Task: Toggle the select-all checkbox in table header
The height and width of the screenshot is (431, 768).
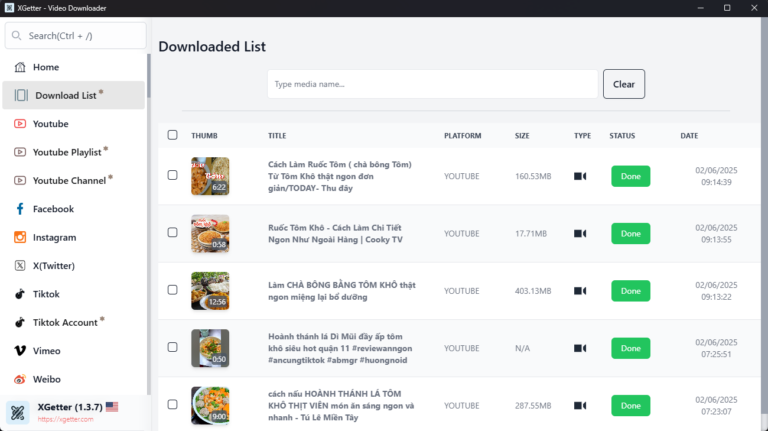Action: click(x=173, y=135)
